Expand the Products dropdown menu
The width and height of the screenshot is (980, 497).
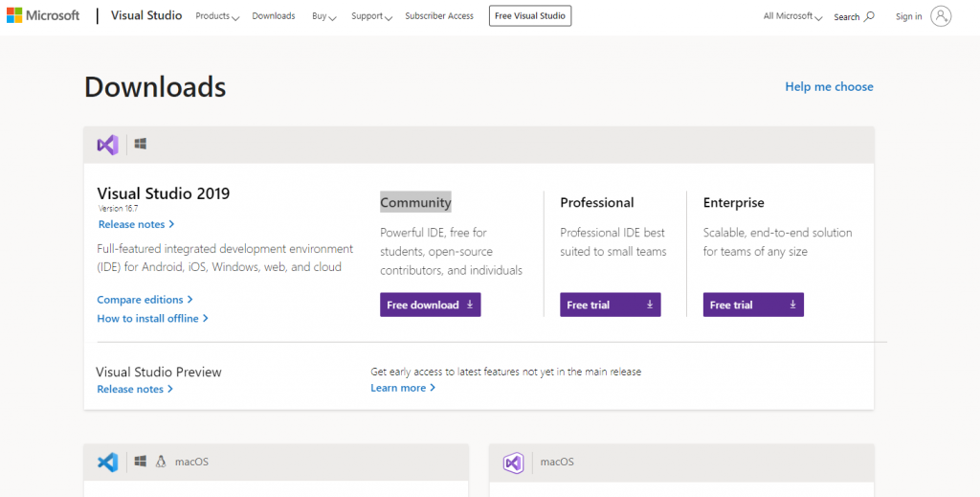217,16
